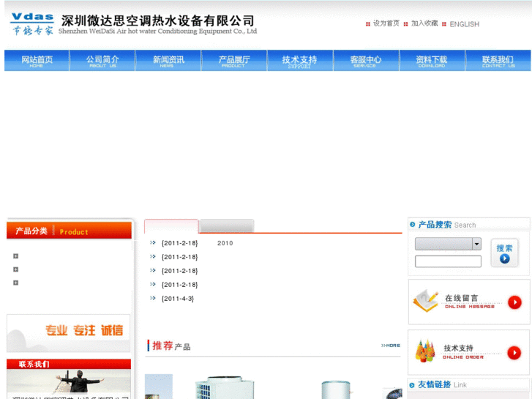
Task: Click arrow bullet beside first 2011-2-18 news
Action: click(x=153, y=242)
